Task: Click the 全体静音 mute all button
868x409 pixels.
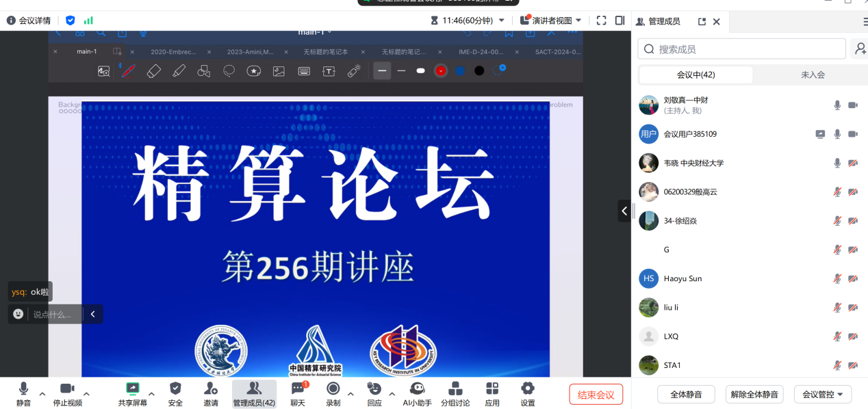Action: pos(686,395)
